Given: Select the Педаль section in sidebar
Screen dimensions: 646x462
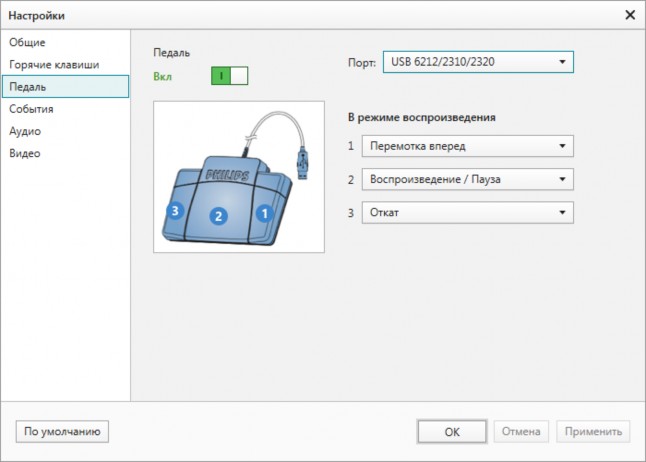Looking at the screenshot, I should [x=66, y=87].
